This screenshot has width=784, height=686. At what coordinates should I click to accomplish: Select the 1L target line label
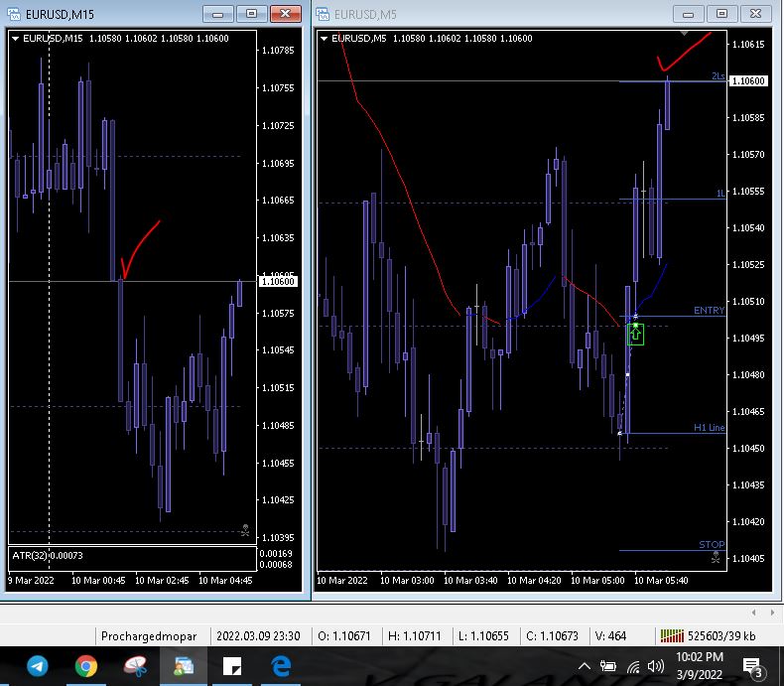(x=720, y=194)
